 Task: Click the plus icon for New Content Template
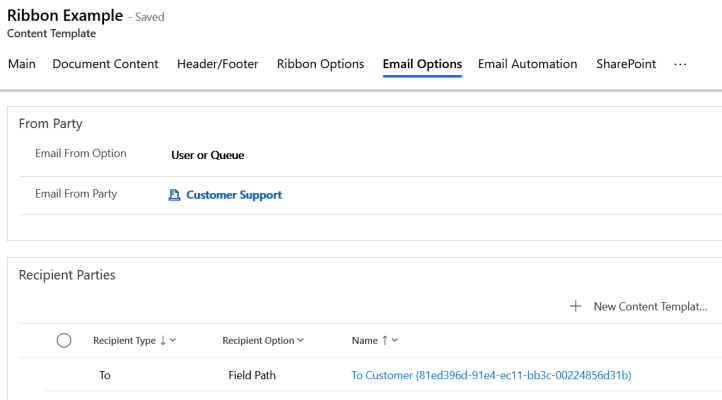pyautogui.click(x=576, y=306)
